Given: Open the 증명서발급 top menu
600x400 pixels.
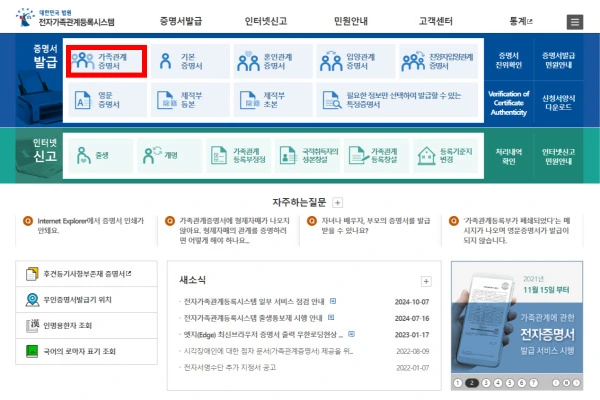Looking at the screenshot, I should (181, 21).
